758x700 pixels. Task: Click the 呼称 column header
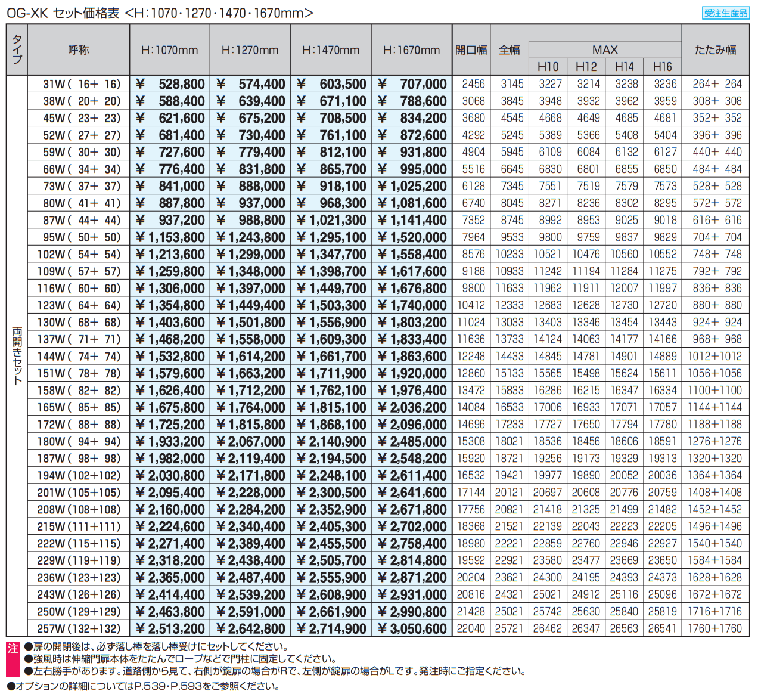(78, 50)
